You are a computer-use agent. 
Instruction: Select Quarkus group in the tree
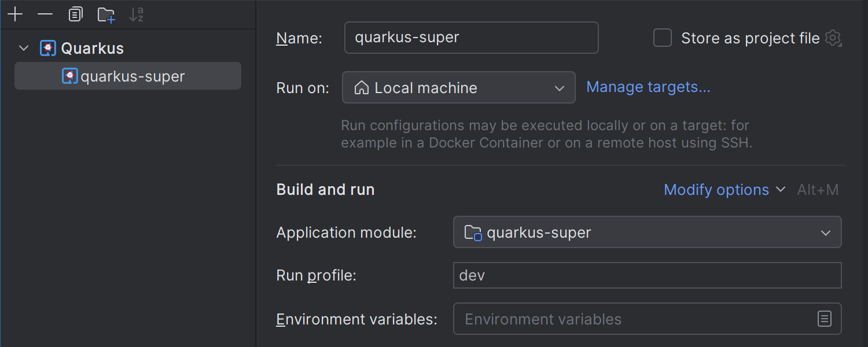tap(93, 48)
